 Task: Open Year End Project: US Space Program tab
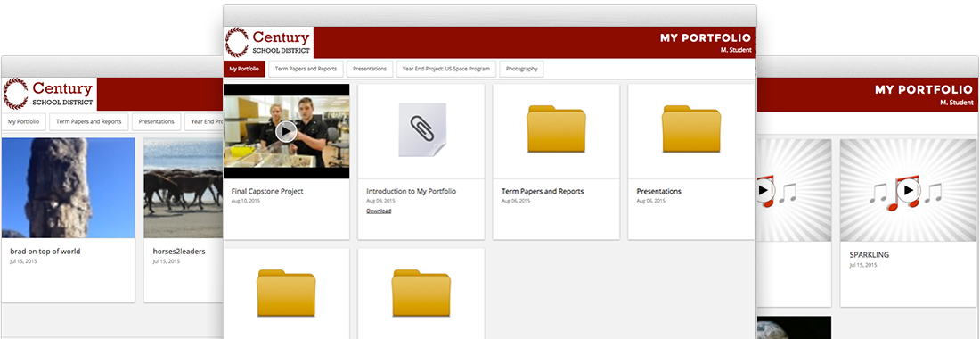coord(446,69)
